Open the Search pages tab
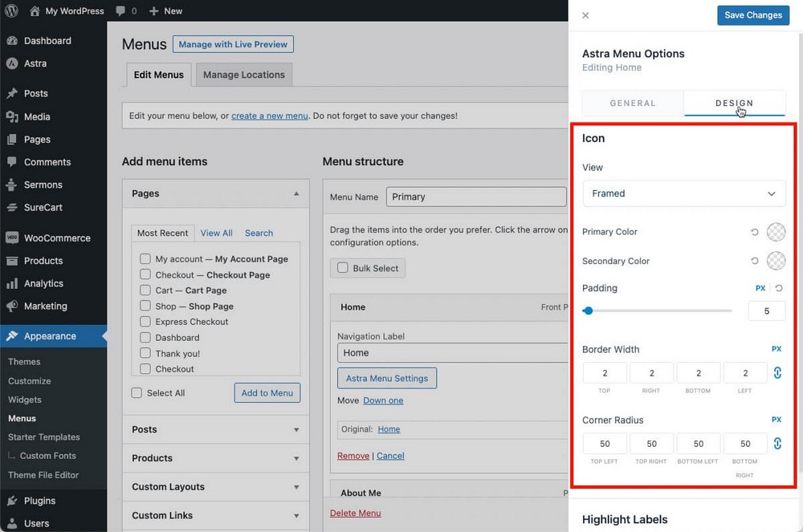 point(259,233)
